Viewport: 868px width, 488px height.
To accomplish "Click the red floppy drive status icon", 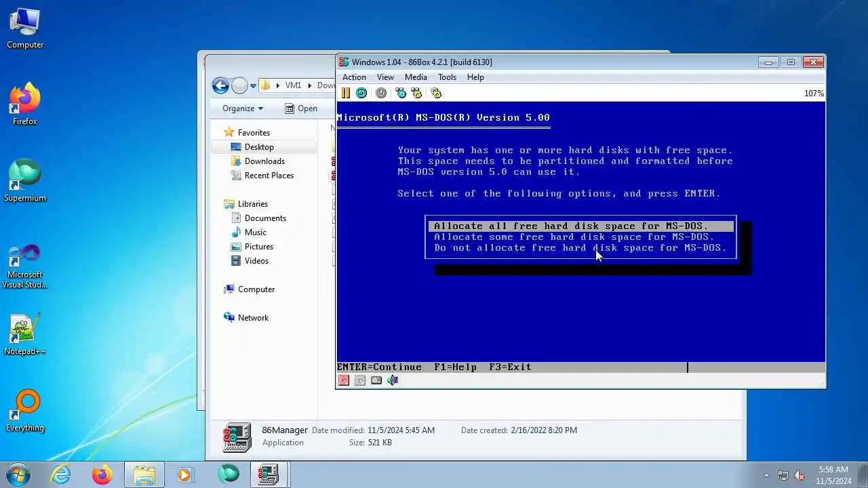I will (x=344, y=380).
